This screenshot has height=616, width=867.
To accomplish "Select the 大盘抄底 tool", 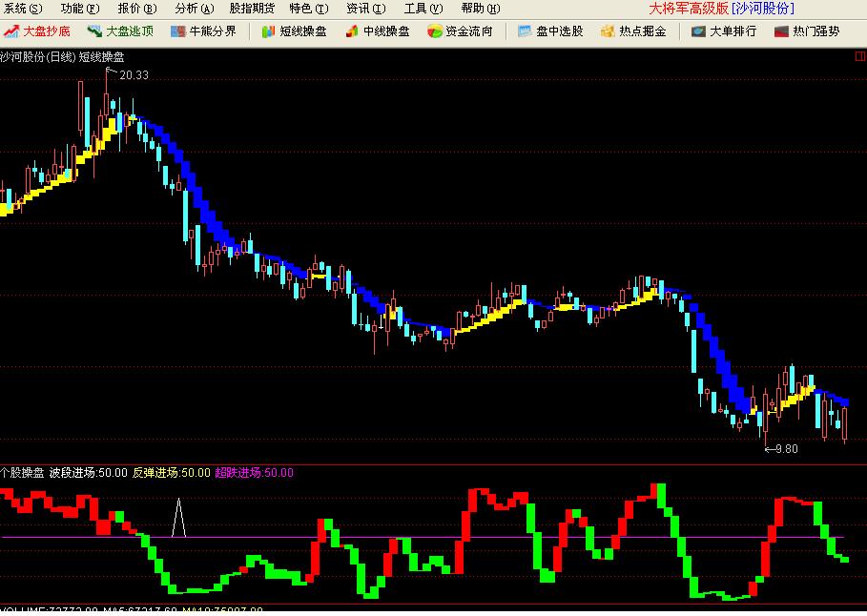I will pyautogui.click(x=36, y=30).
